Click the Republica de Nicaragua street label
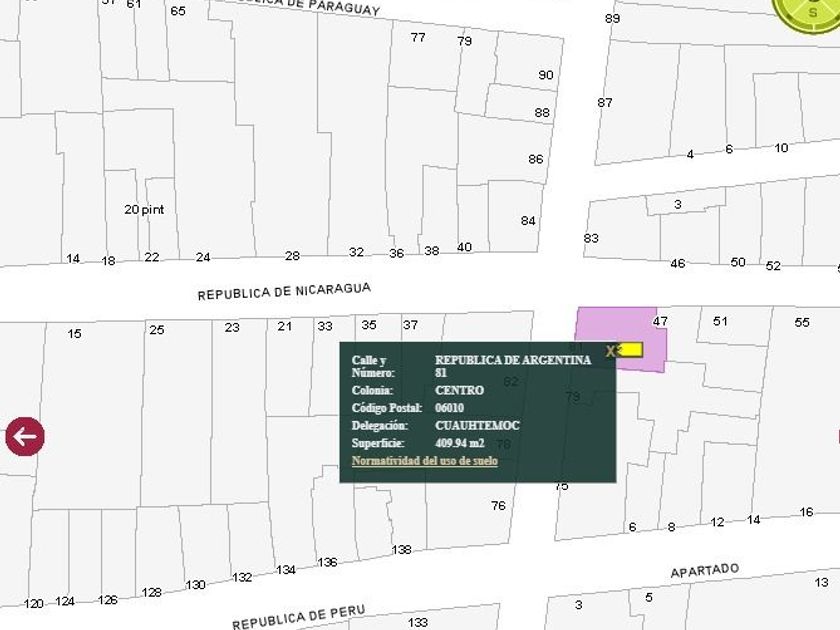Screen dimensions: 840x630 [284, 292]
